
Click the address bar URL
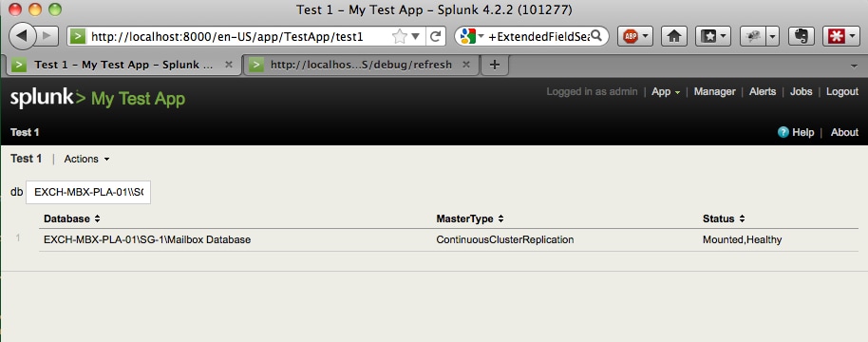(x=227, y=37)
